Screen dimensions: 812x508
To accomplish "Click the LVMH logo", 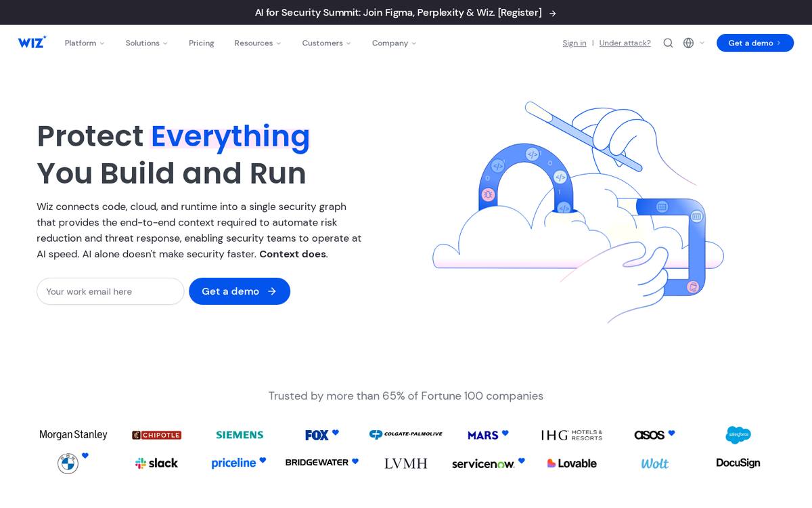I will (405, 463).
